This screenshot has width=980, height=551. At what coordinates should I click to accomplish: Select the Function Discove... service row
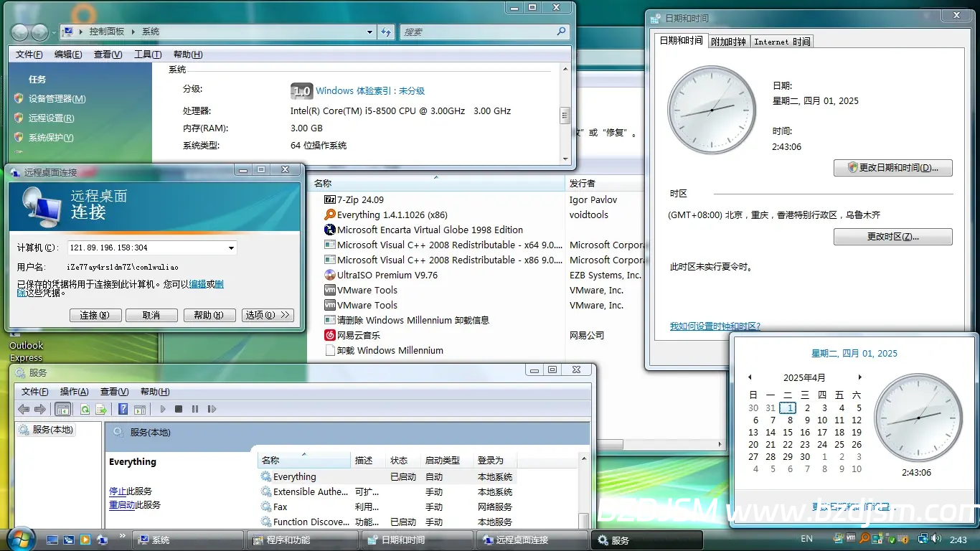(x=387, y=522)
